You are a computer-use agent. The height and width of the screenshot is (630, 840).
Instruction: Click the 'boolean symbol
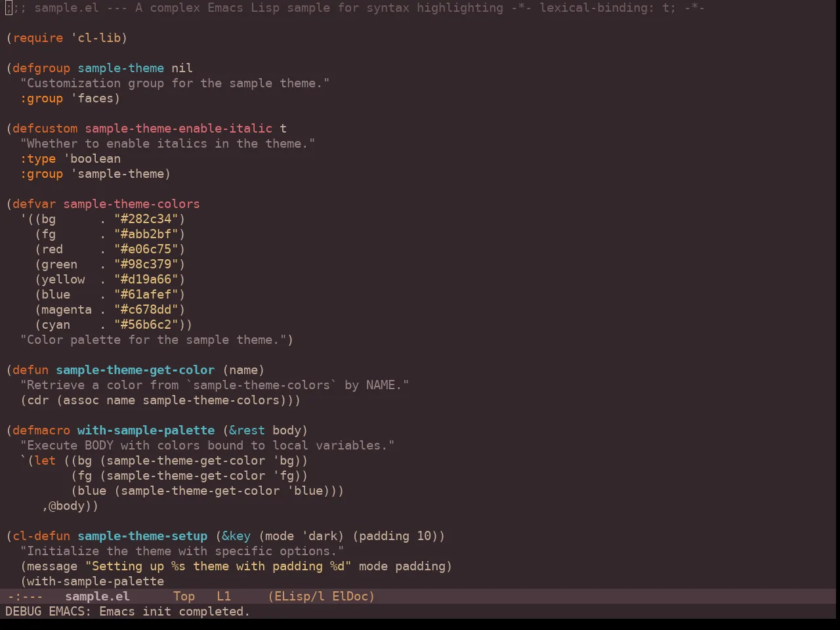tap(92, 159)
